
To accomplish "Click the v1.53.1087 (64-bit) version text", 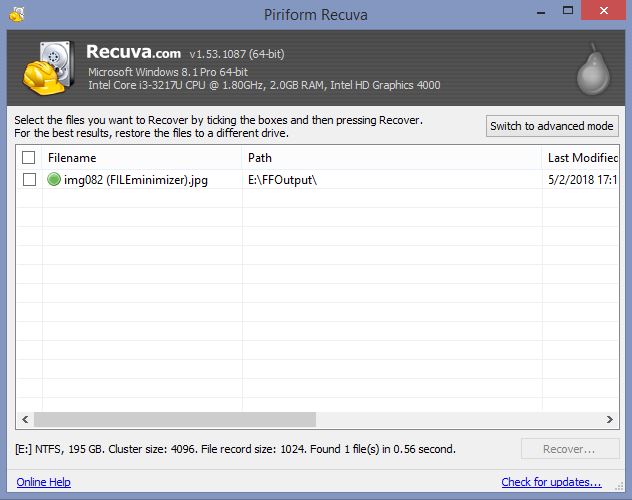I will [237, 54].
